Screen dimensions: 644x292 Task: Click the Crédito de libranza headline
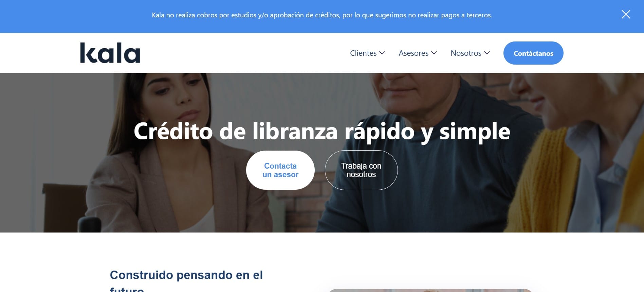[x=322, y=131]
